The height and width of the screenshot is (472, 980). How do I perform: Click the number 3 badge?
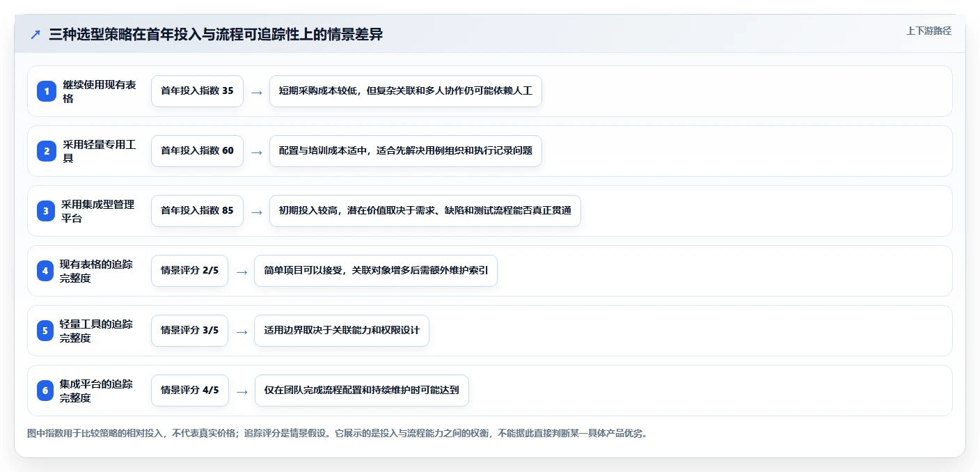tap(46, 211)
